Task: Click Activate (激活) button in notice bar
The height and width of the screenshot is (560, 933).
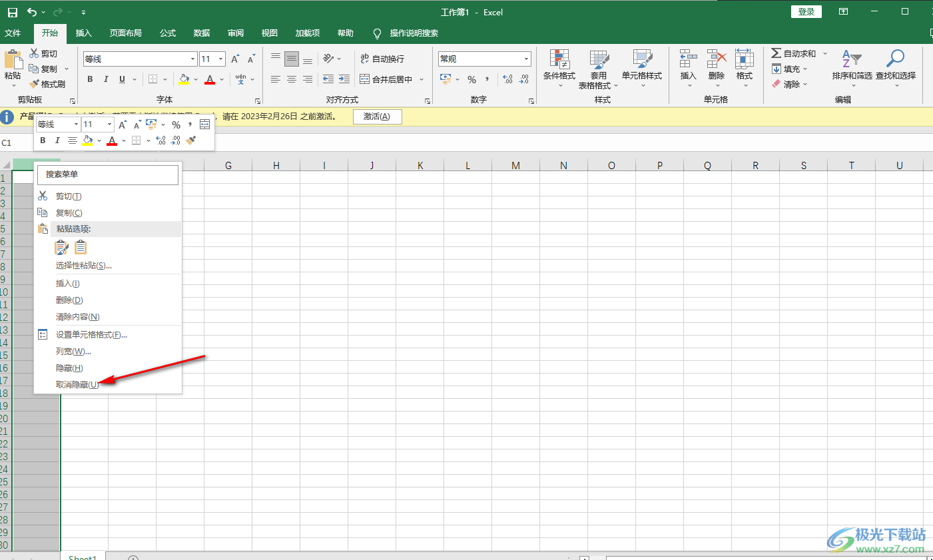Action: pos(377,117)
